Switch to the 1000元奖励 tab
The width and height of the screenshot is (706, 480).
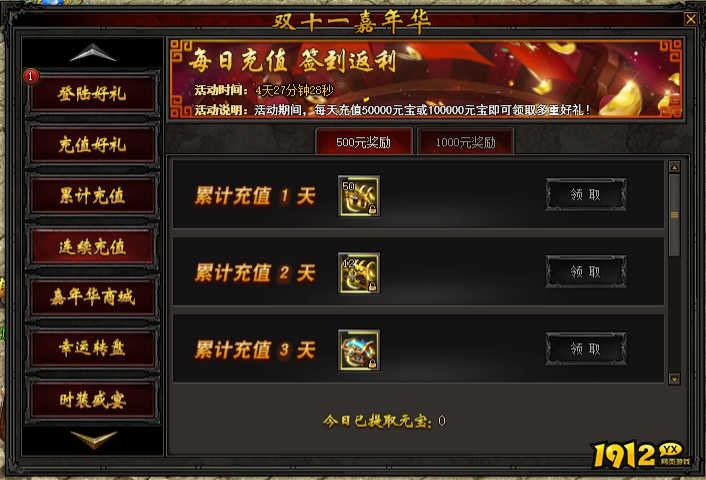[466, 142]
